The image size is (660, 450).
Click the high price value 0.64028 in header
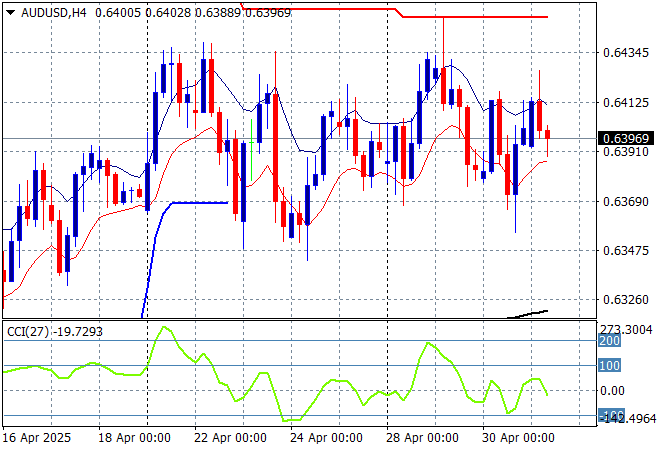tap(168, 13)
